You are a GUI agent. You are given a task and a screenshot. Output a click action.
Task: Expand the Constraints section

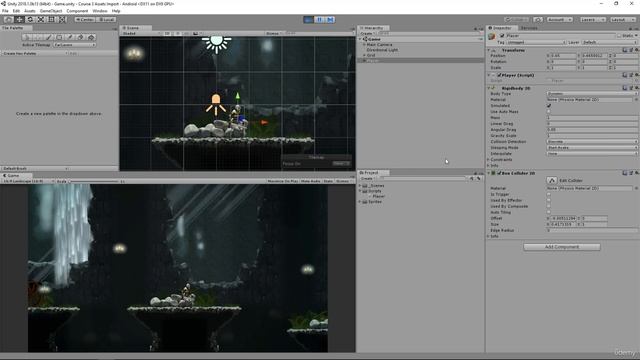(x=489, y=160)
